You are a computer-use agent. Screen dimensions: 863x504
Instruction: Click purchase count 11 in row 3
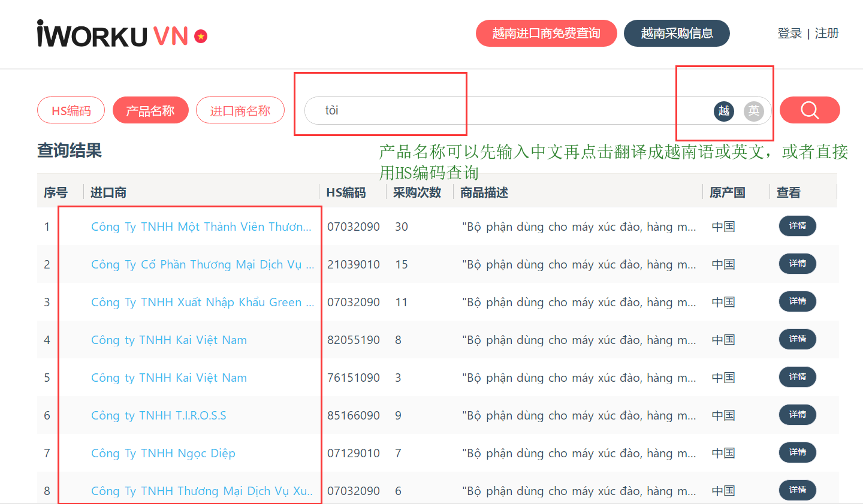(402, 302)
